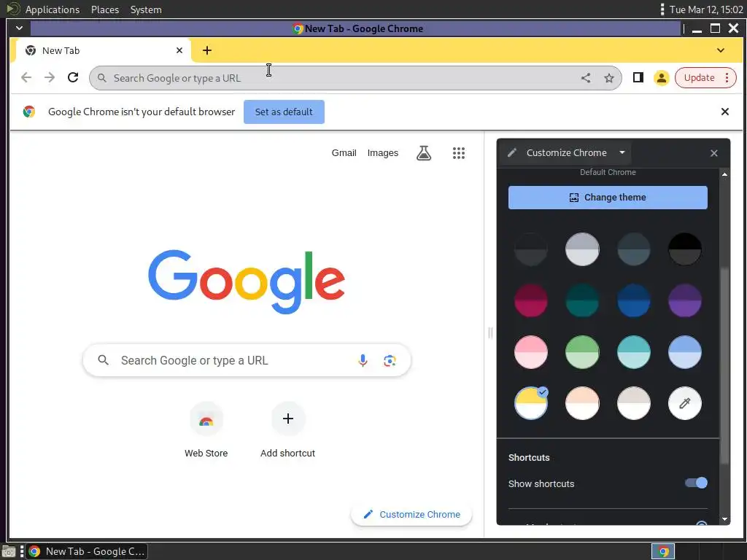The image size is (747, 560).
Task: Click the Customize Chrome button at page bottom
Action: coord(411,514)
